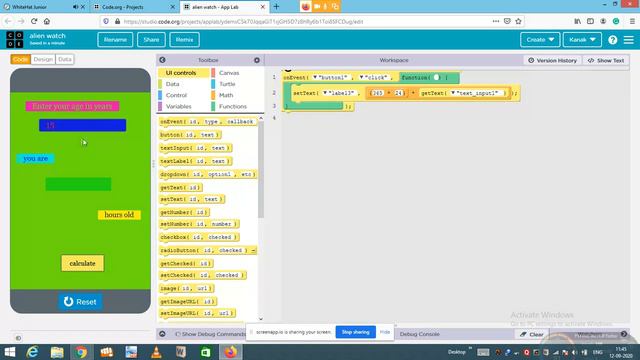The width and height of the screenshot is (640, 360).
Task: Open the address bar three-dots page actions
Action: (x=496, y=21)
